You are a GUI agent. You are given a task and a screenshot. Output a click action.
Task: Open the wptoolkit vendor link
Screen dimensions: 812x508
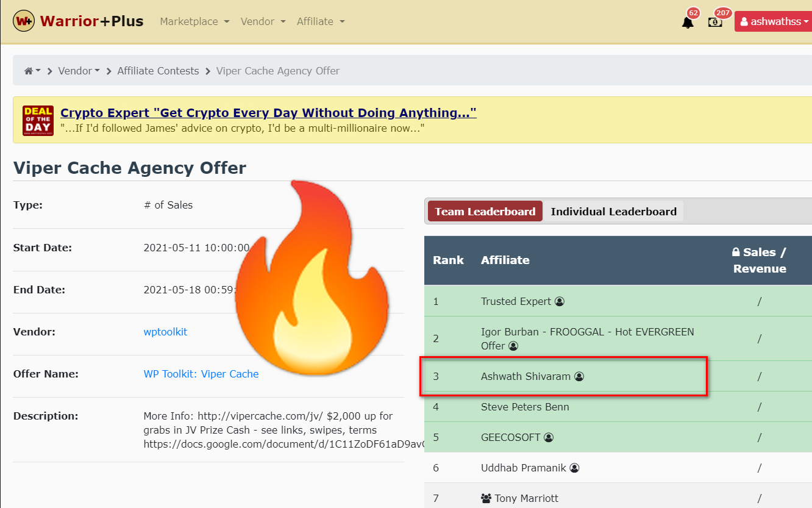point(165,332)
